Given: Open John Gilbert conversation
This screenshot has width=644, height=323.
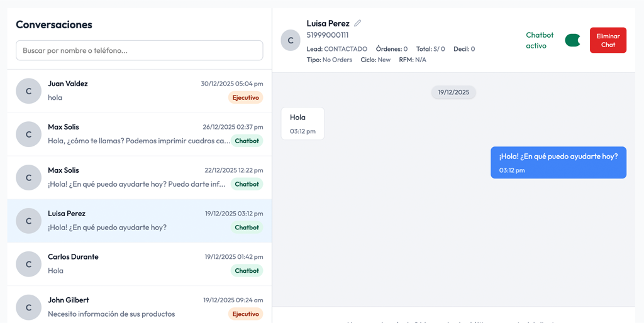Looking at the screenshot, I should point(138,307).
